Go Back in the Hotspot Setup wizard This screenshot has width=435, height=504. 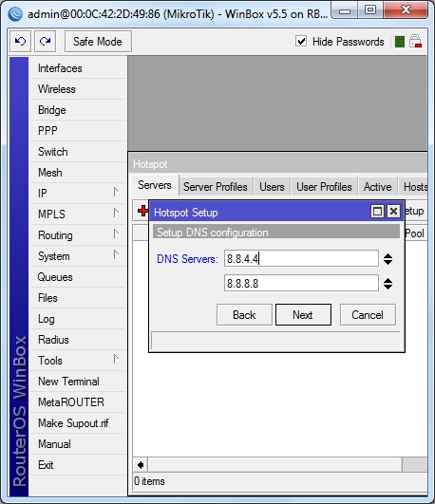coord(244,315)
